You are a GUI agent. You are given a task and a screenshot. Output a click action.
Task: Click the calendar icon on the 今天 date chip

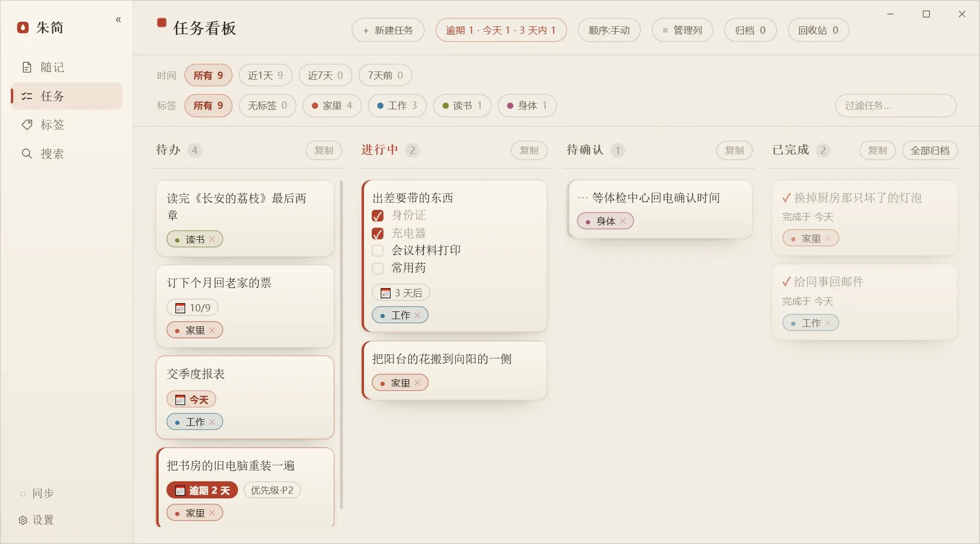[180, 400]
